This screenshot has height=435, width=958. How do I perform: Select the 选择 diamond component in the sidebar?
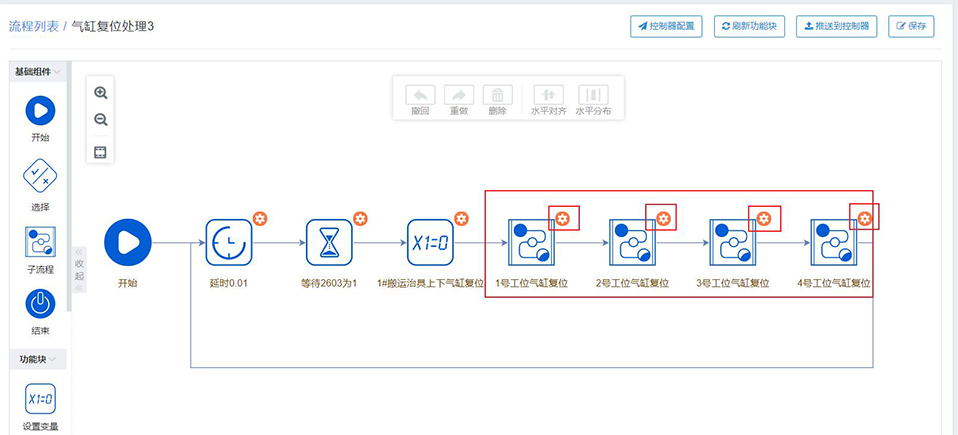40,175
